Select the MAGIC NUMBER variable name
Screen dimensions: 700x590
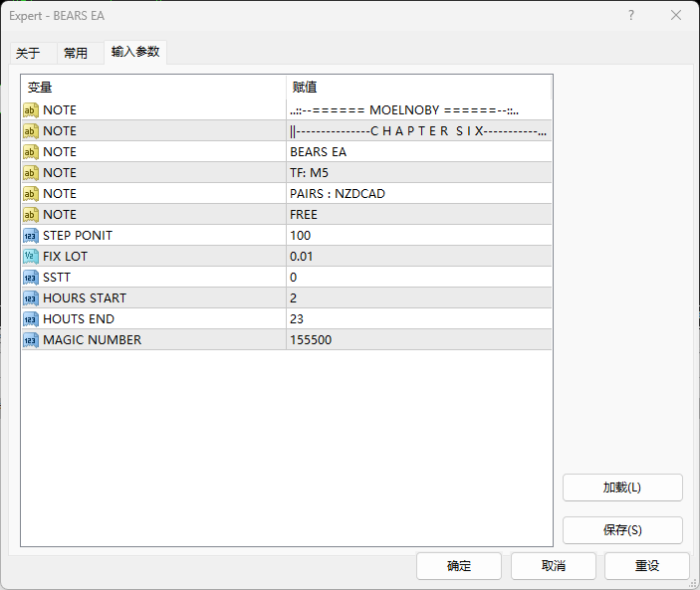click(x=92, y=340)
